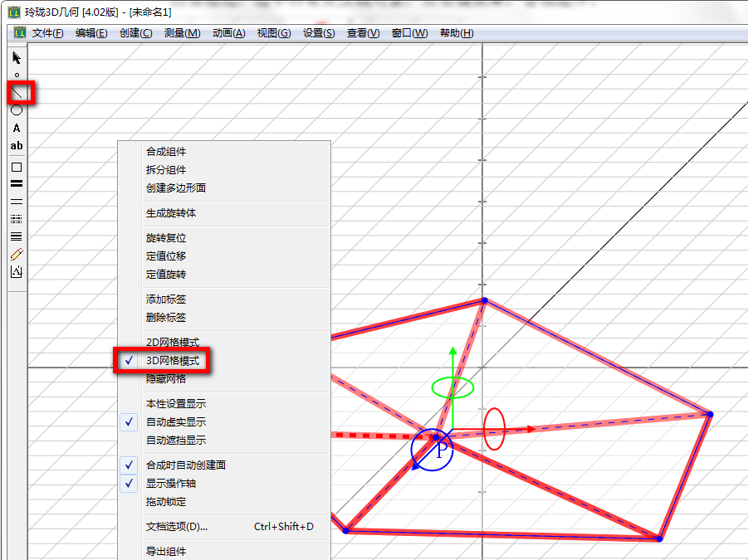Select the circle drawing tool
The width and height of the screenshot is (748, 560).
pos(17,110)
